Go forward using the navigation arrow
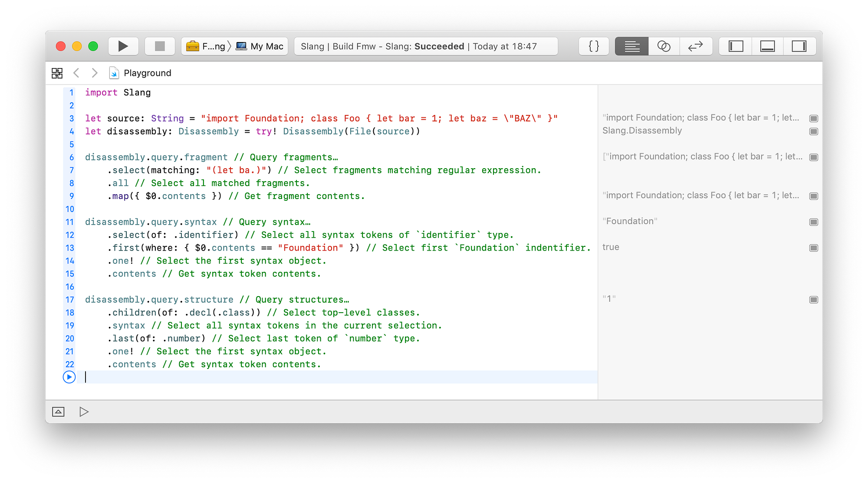Viewport: 868px width, 483px height. click(x=95, y=73)
